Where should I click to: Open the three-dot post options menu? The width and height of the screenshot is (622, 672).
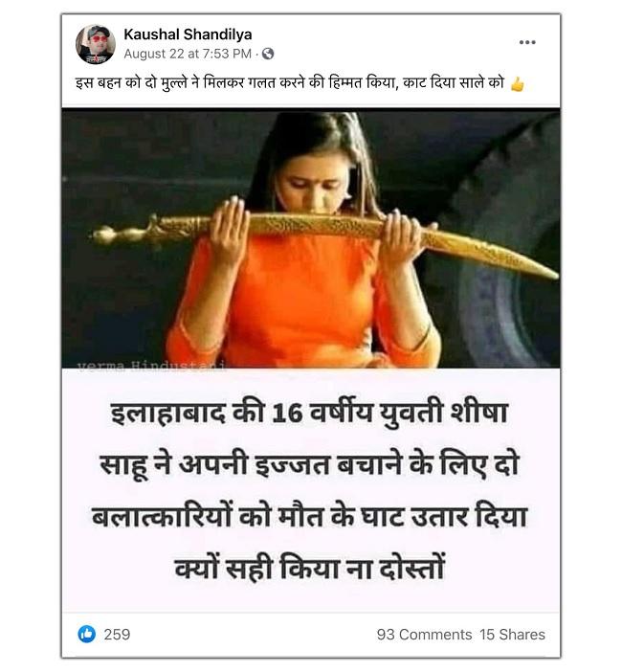[527, 42]
